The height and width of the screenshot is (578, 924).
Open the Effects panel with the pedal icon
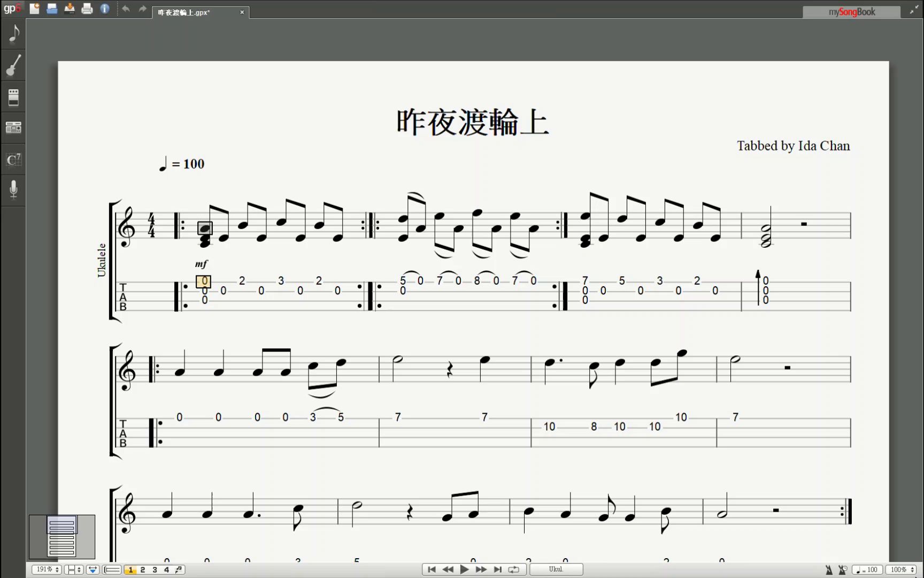coord(13,97)
